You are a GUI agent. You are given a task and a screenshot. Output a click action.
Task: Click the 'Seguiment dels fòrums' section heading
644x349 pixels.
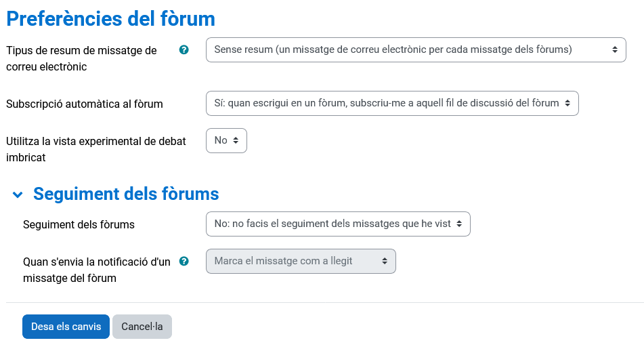click(x=126, y=194)
